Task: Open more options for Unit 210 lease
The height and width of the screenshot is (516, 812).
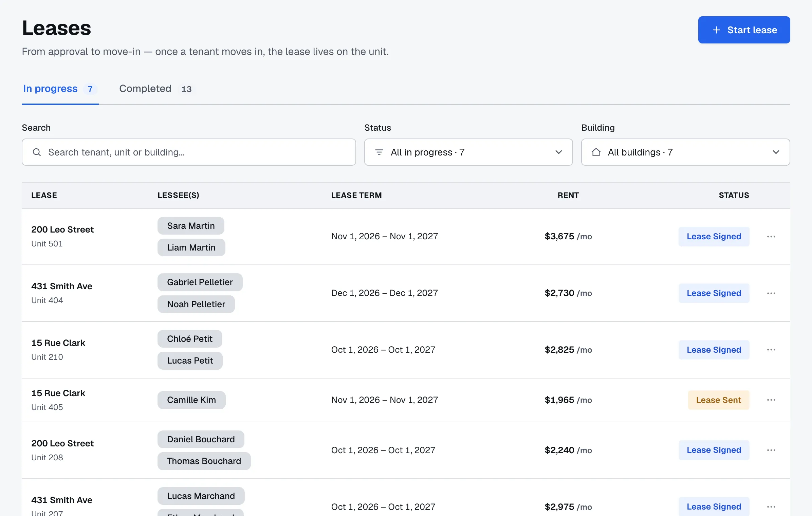Action: [x=771, y=350]
